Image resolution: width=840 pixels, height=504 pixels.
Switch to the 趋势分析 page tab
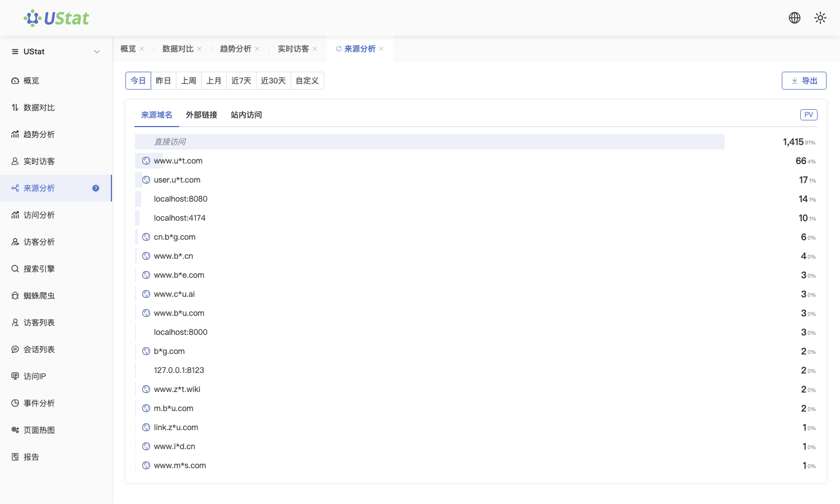236,49
